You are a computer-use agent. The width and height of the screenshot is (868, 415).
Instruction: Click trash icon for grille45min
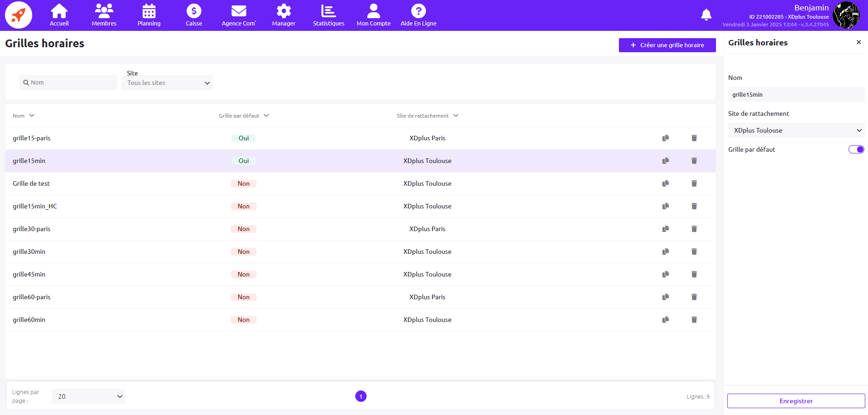[x=694, y=274]
